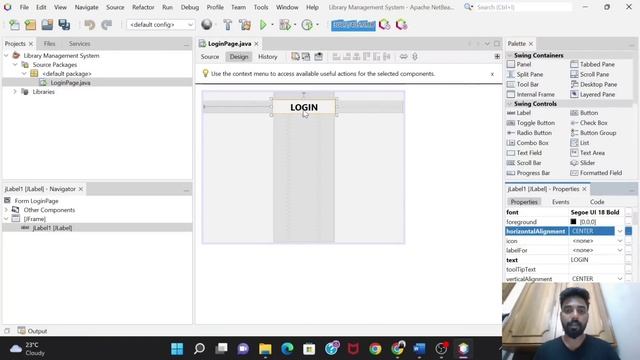Open Microsoft Word from the taskbar

pyautogui.click(x=419, y=349)
